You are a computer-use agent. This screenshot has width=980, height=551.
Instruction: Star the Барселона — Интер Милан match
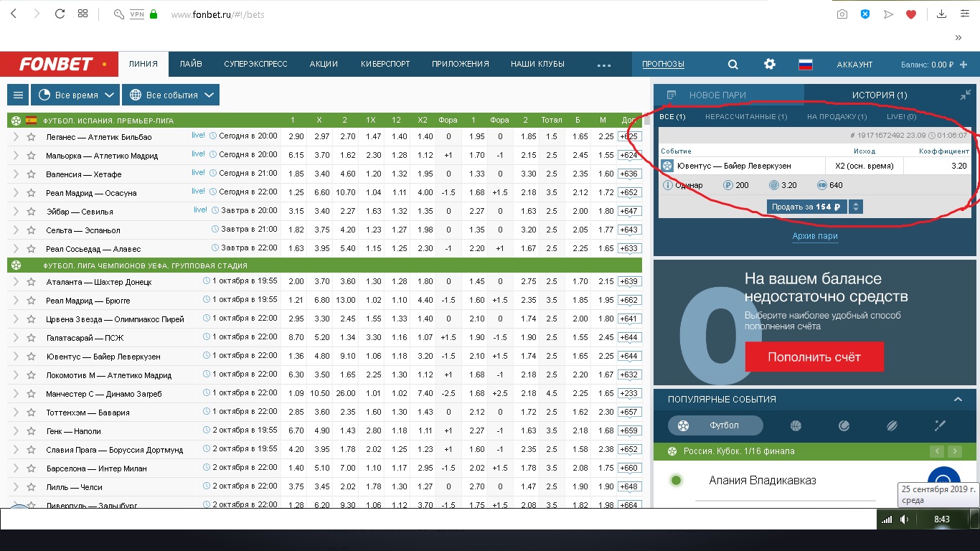coord(31,468)
